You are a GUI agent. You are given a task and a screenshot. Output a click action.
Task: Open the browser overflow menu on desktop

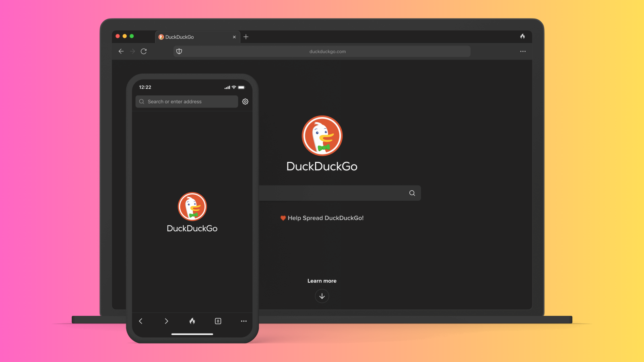[523, 51]
